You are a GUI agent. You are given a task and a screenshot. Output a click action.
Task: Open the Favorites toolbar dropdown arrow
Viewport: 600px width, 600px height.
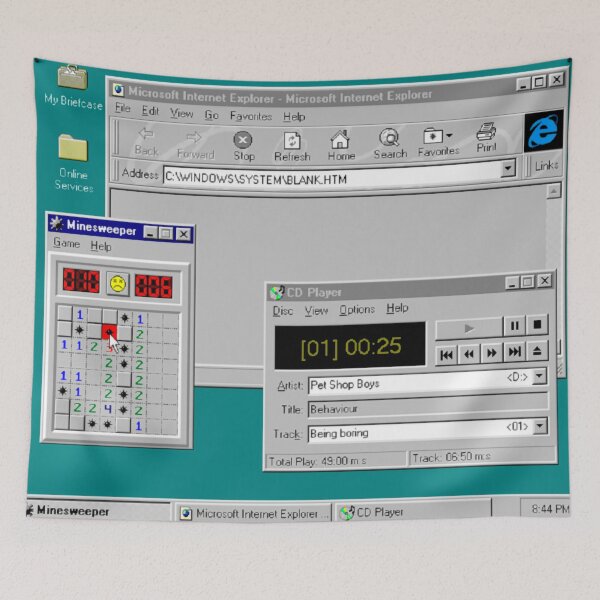coord(449,135)
